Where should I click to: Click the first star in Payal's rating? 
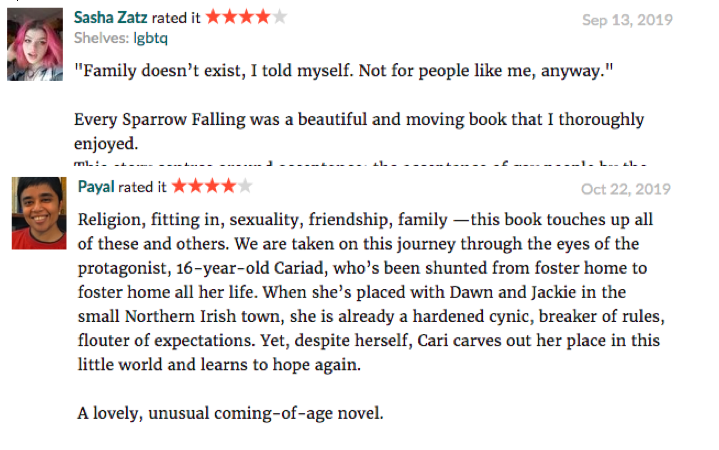tap(179, 186)
